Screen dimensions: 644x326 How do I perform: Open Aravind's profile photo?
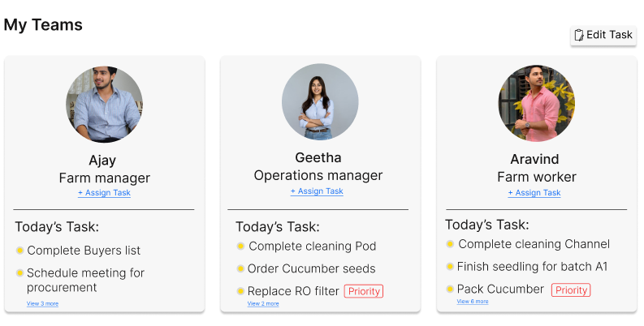536,104
